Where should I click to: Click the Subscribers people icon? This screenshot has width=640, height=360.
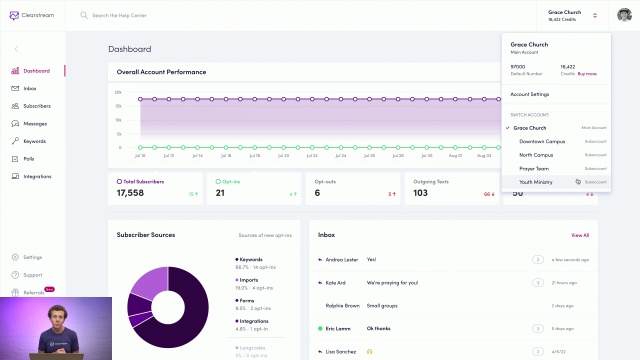(x=15, y=106)
